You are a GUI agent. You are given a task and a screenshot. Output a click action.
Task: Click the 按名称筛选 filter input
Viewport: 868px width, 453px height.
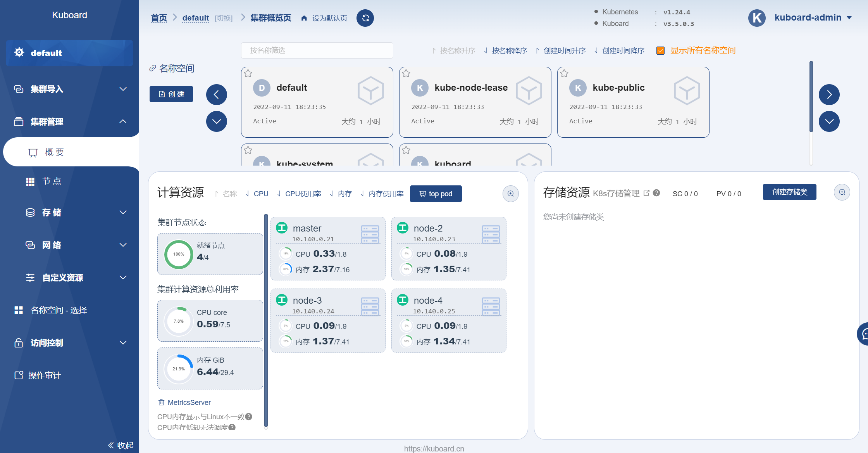(317, 51)
